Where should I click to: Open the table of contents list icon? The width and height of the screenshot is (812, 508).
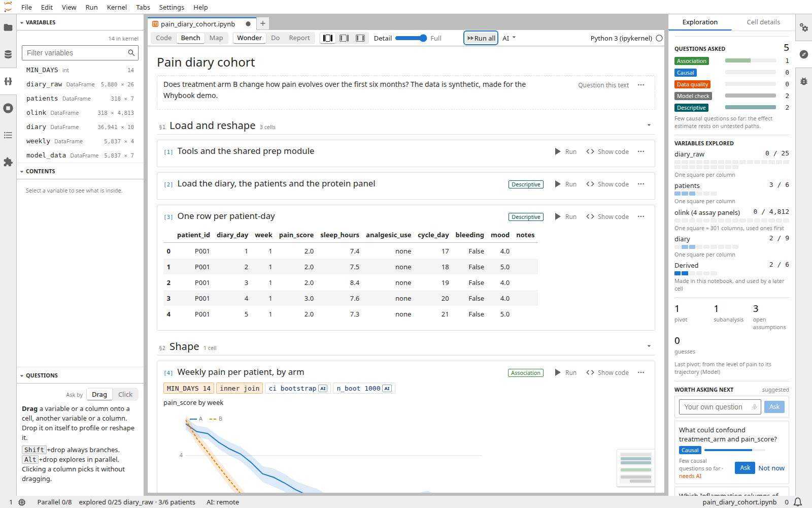[x=8, y=135]
